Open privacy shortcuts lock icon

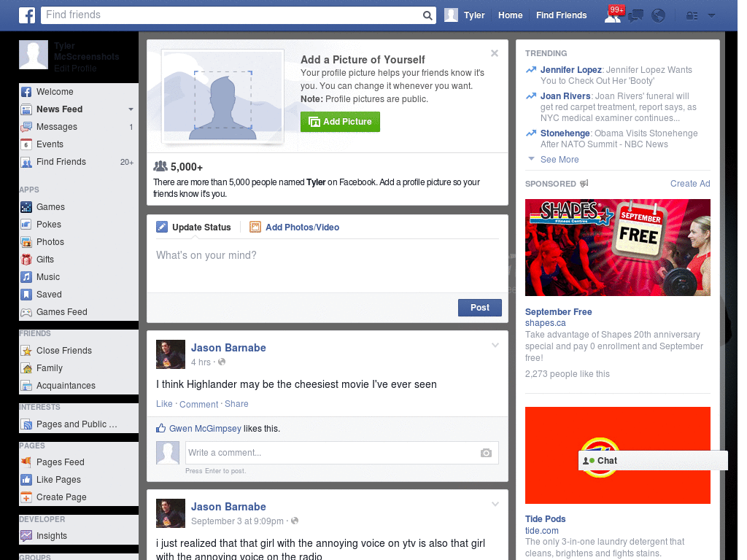click(x=692, y=16)
